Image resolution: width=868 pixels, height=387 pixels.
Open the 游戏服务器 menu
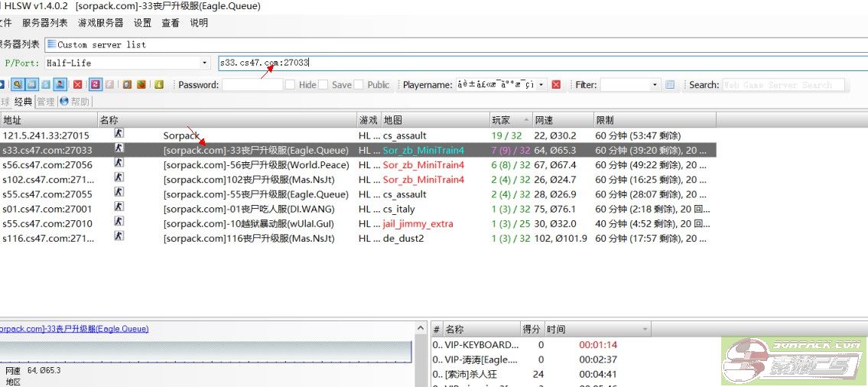click(x=101, y=23)
